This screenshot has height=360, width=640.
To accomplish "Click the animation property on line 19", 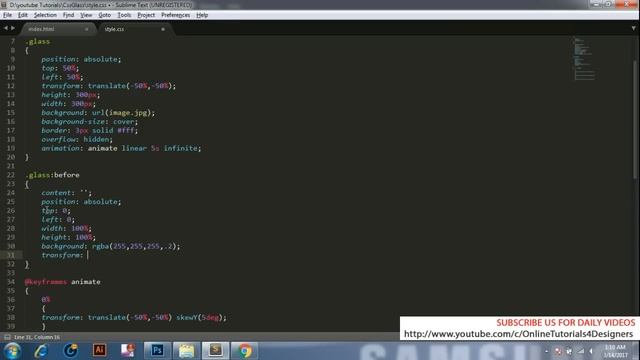I will 121,148.
